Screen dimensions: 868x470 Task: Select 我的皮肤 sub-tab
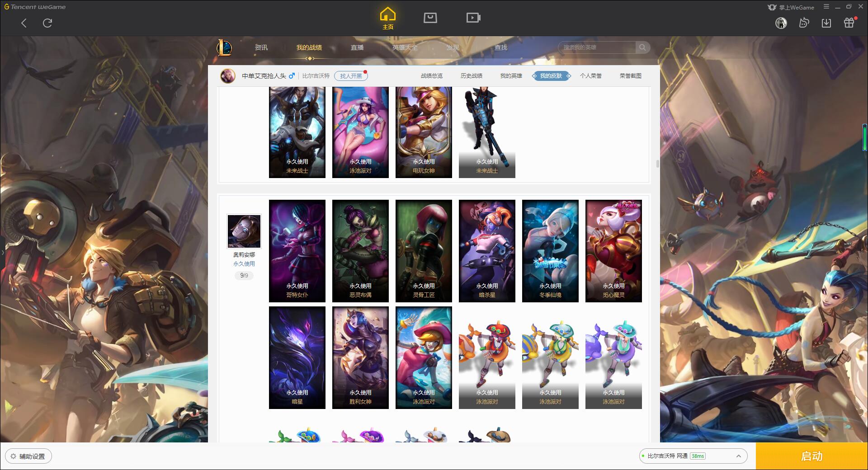(551, 76)
